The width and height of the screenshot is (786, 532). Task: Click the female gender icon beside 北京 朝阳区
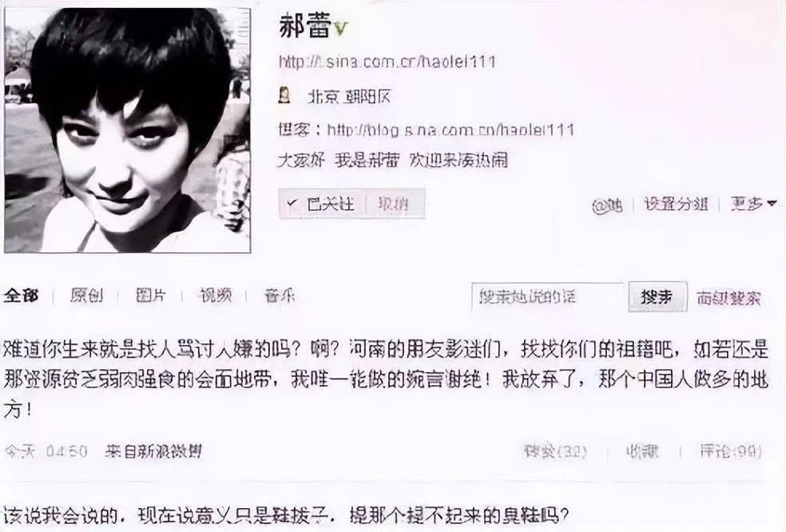tap(284, 95)
